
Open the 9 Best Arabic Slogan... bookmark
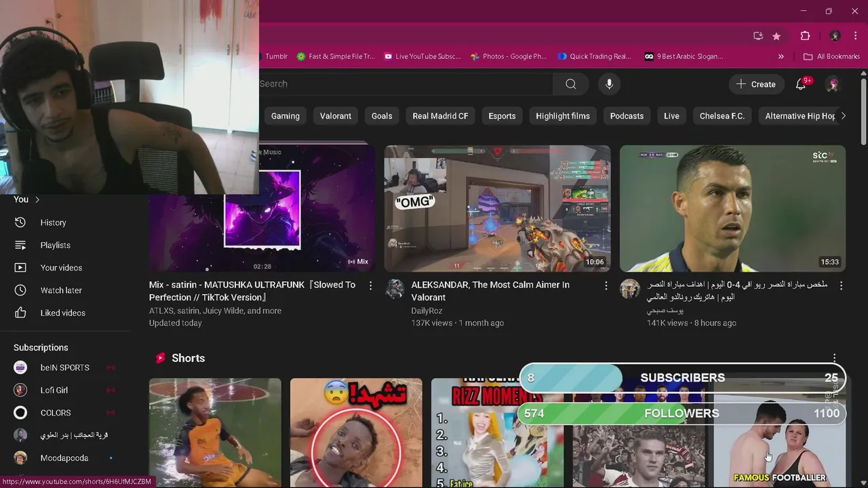point(684,56)
